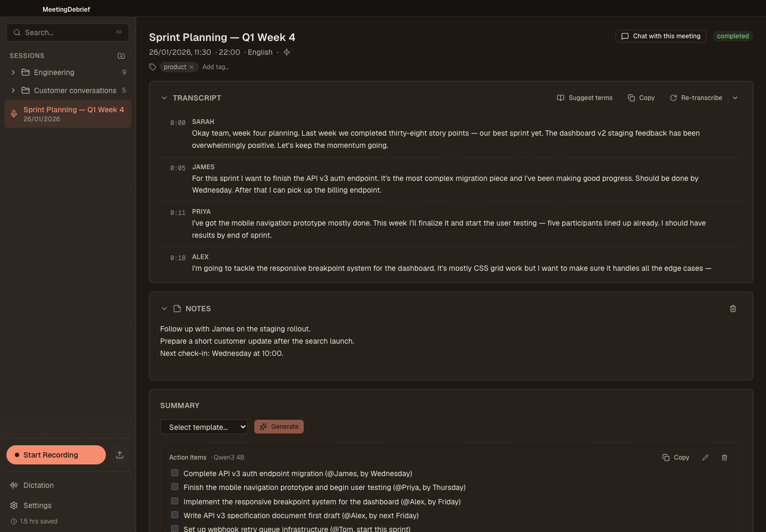The width and height of the screenshot is (766, 532).
Task: Tick the Write API v3 specification document item
Action: 174,515
